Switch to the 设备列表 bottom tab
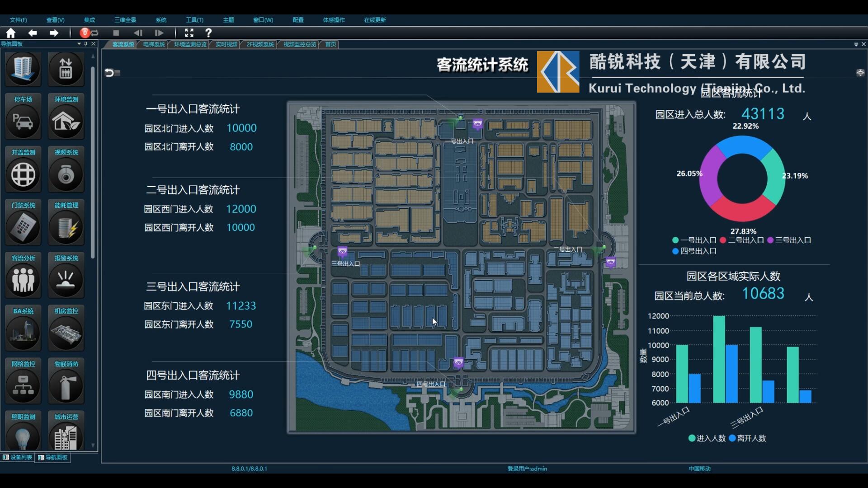 (x=18, y=457)
